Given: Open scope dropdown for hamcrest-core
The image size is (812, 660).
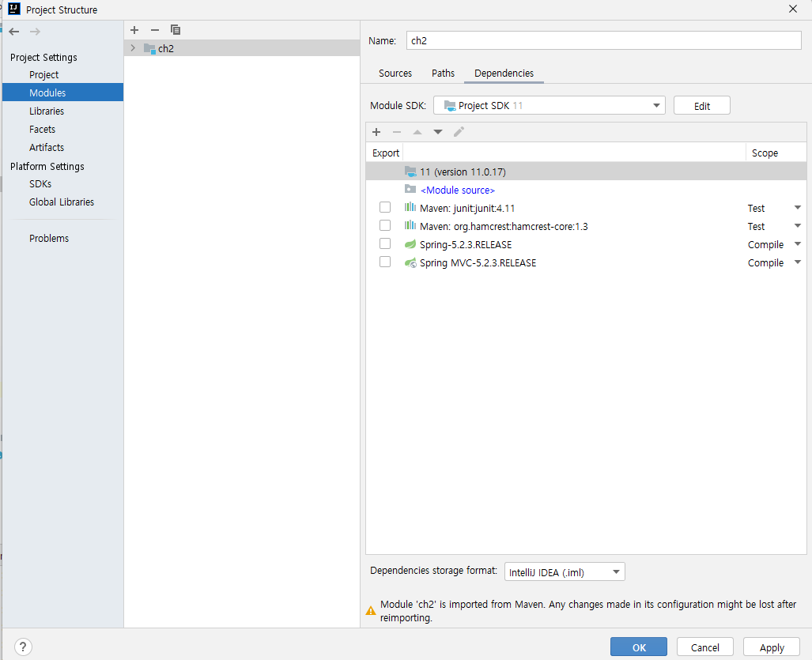Looking at the screenshot, I should pyautogui.click(x=798, y=226).
